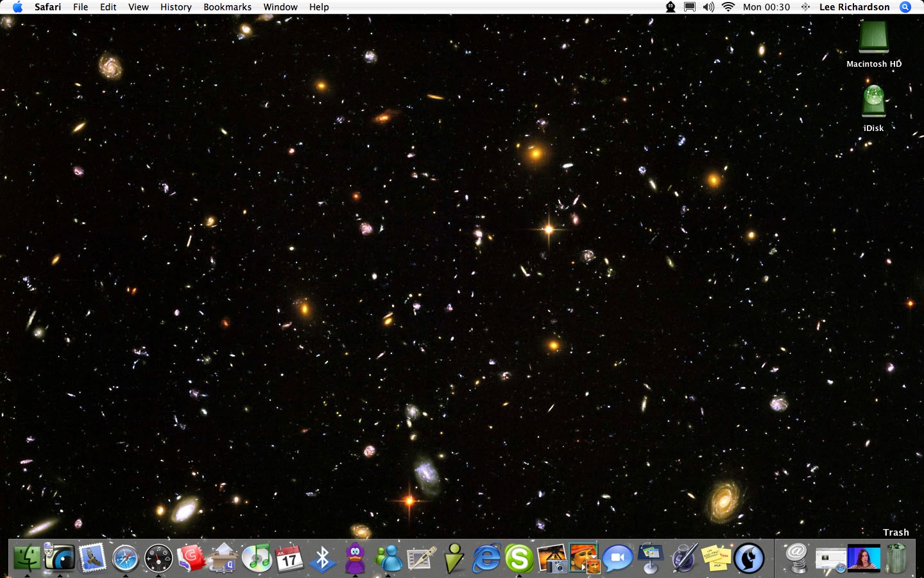Open the ink bottle and pen app icon

(683, 558)
